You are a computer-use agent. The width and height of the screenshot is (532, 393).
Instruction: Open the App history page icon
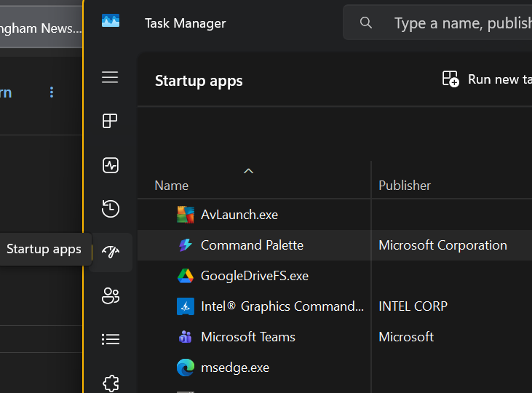click(110, 209)
